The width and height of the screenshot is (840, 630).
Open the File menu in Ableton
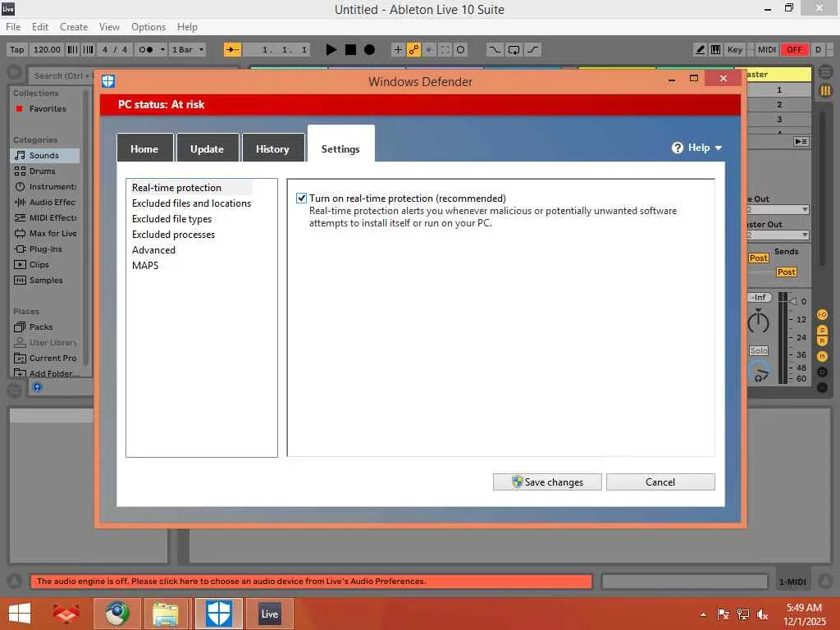13,27
